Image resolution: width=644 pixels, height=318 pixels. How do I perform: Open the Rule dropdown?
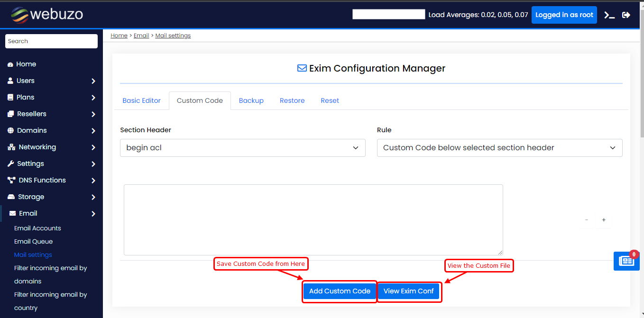pos(499,148)
